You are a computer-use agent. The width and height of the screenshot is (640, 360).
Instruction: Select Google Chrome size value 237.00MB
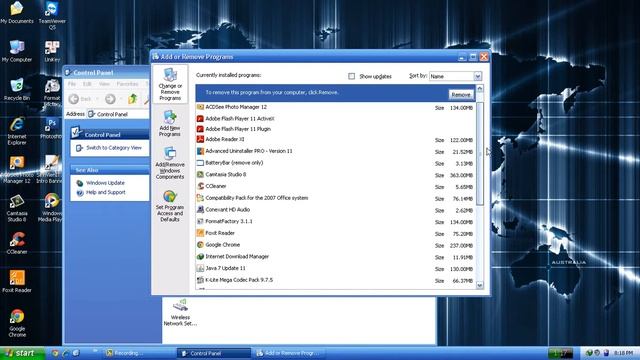(461, 246)
